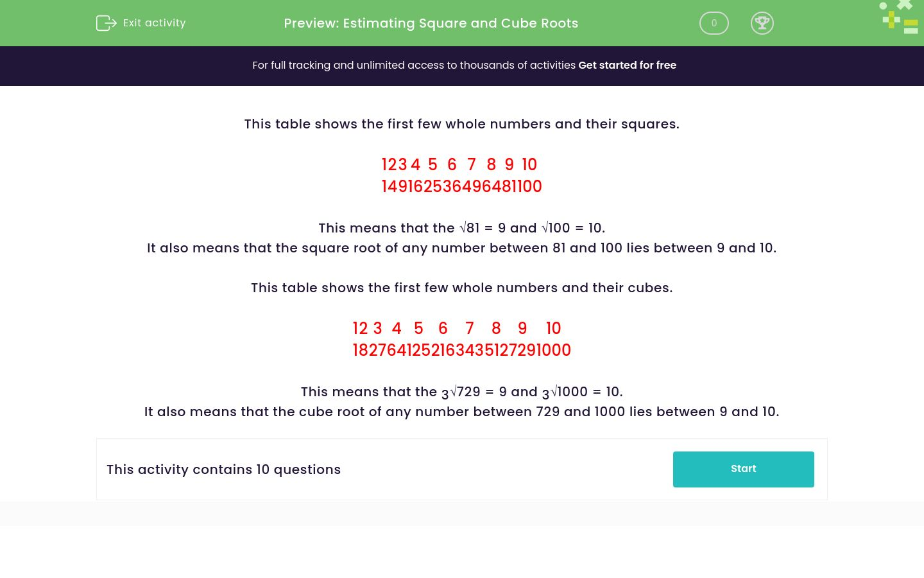Click the cubes table of red numbers
Image resolution: width=924 pixels, height=578 pixels.
[461, 339]
